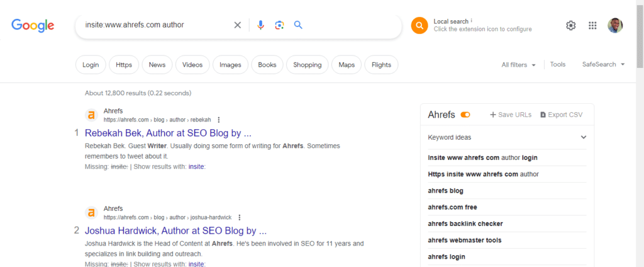Select keyword idea 'ahrefs backlink checker'
The width and height of the screenshot is (644, 267).
pyautogui.click(x=465, y=224)
